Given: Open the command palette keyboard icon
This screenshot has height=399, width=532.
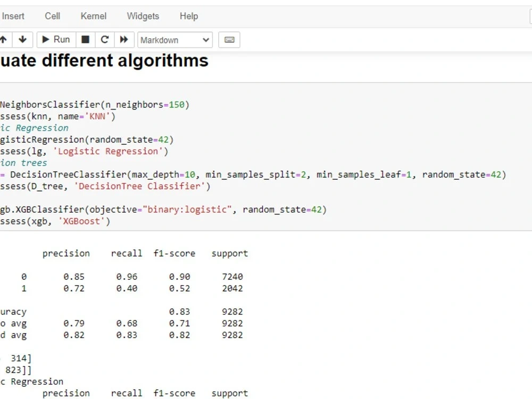Looking at the screenshot, I should tap(229, 40).
